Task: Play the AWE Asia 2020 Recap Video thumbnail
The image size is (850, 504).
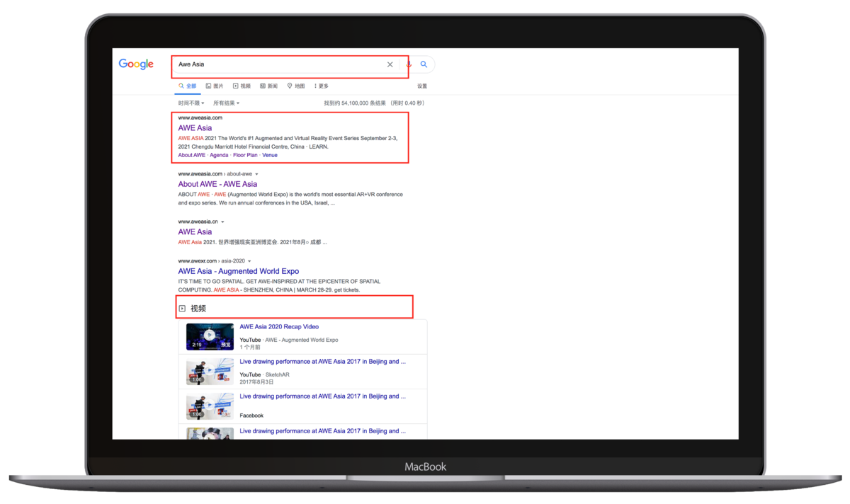Action: (210, 336)
